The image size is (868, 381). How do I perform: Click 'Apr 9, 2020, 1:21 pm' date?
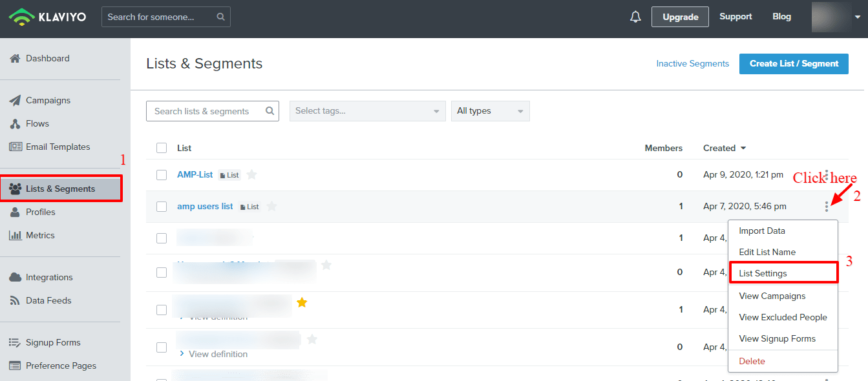click(x=745, y=174)
